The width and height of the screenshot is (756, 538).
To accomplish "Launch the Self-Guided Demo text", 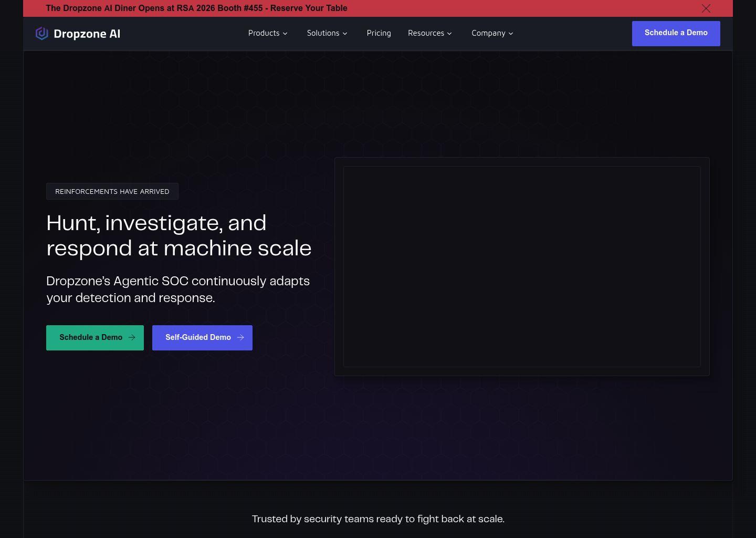I will click(198, 338).
